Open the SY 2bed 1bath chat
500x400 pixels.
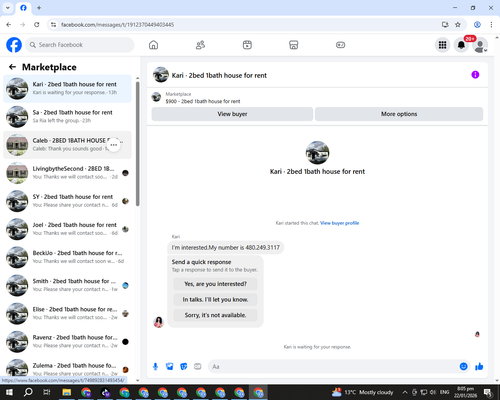pos(67,201)
